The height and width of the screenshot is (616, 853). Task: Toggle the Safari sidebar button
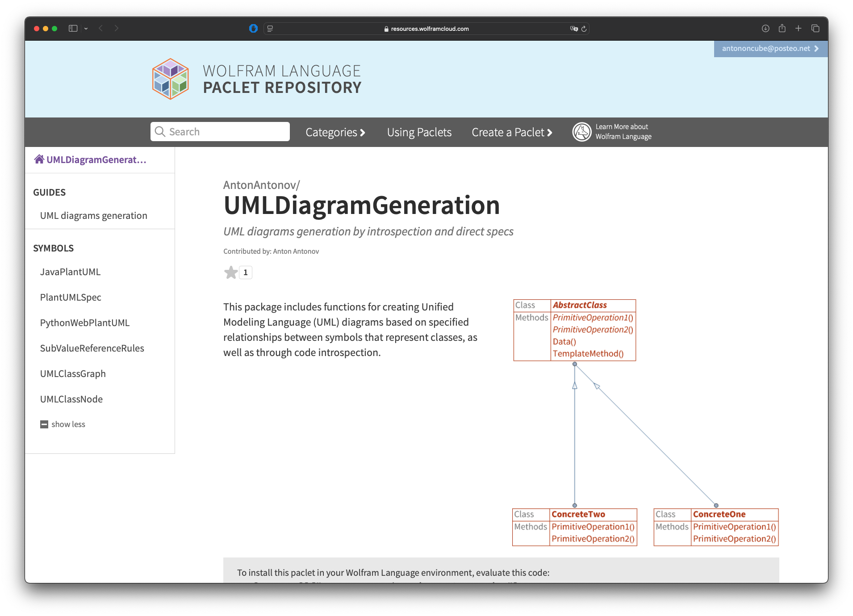73,29
